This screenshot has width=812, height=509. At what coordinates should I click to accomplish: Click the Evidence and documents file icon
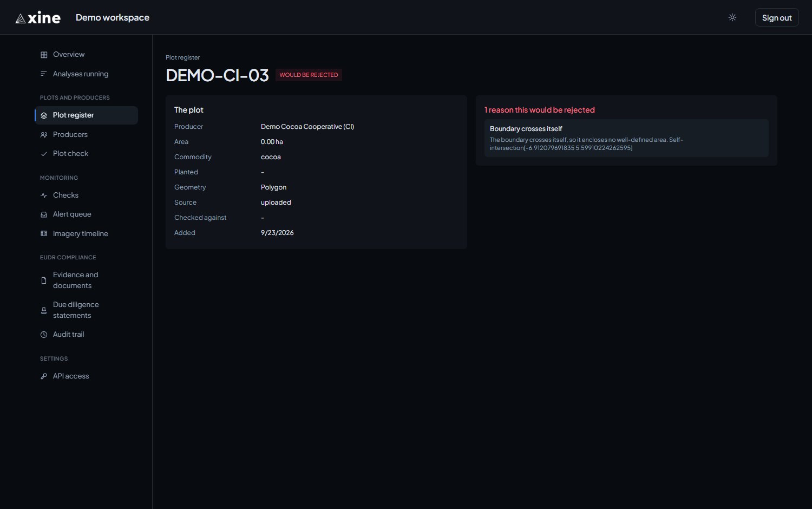point(44,280)
